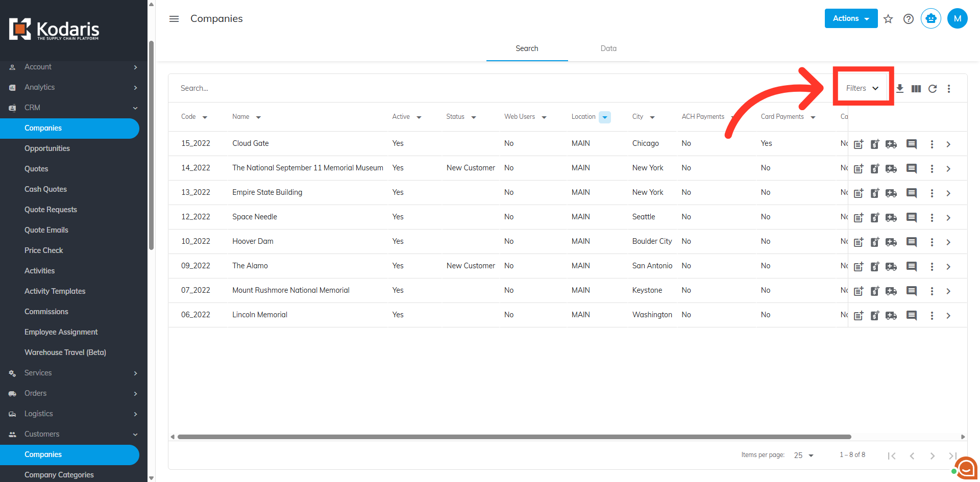
Task: Collapse the CRM sidebar section
Action: [73, 108]
